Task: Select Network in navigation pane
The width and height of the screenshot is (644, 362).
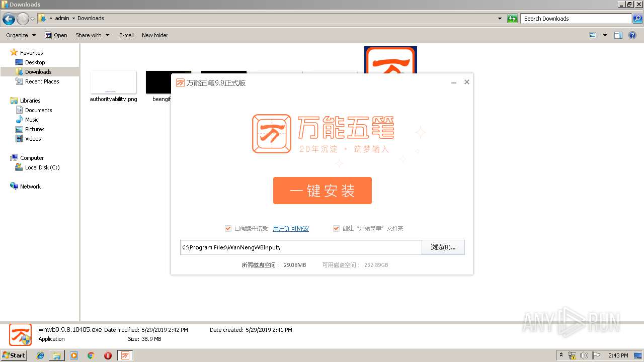Action: tap(30, 187)
